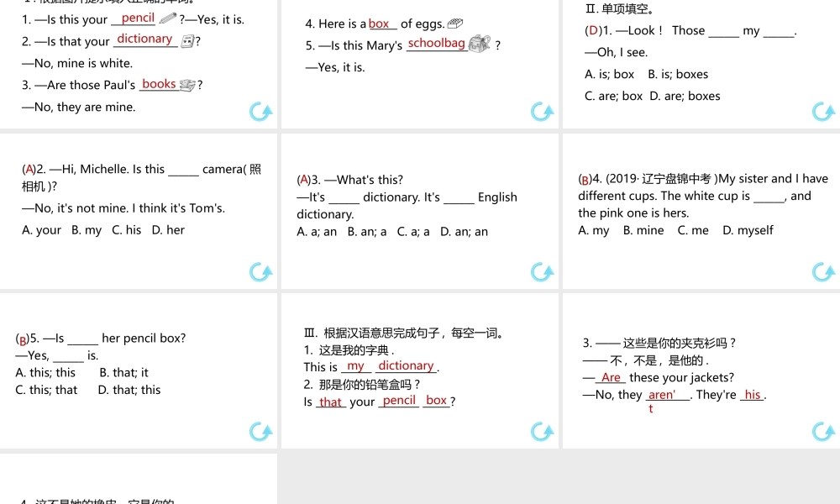
Task: Click option 'C. are; box'
Action: pos(614,97)
